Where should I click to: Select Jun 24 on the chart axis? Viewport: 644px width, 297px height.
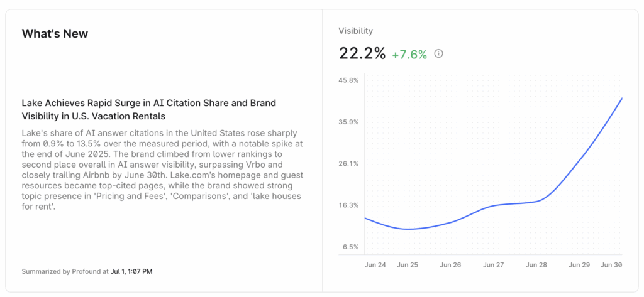point(375,265)
